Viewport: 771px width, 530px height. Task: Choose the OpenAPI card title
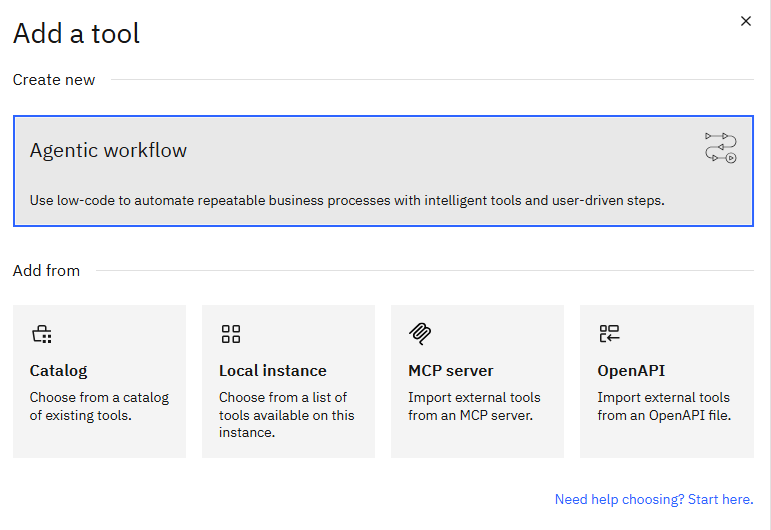click(631, 370)
